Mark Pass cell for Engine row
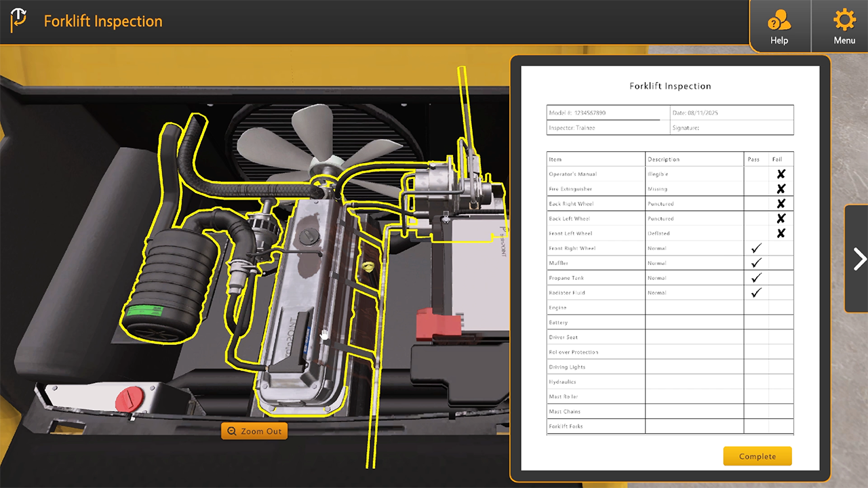The image size is (868, 488). point(756,308)
